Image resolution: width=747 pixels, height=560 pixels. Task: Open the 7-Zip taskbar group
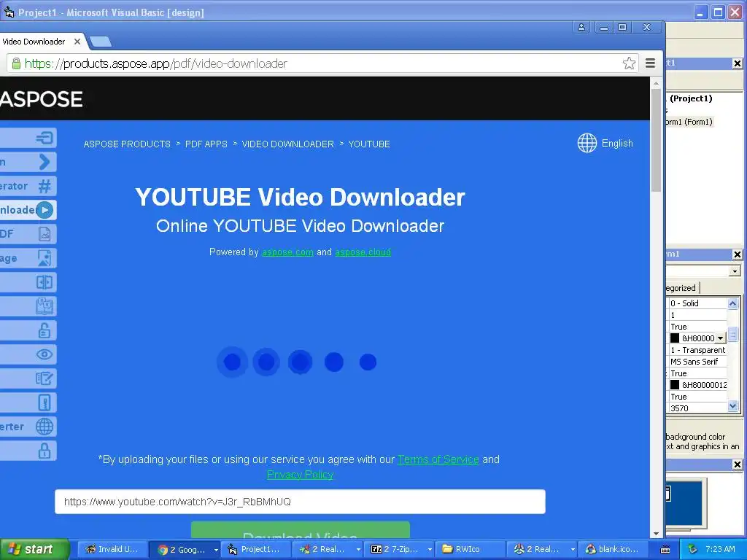point(398,550)
